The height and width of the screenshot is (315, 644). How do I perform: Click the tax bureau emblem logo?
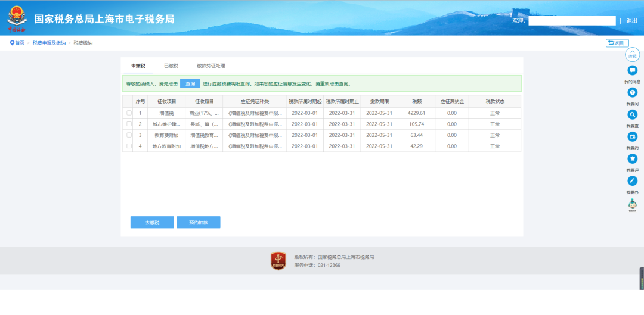click(x=17, y=18)
